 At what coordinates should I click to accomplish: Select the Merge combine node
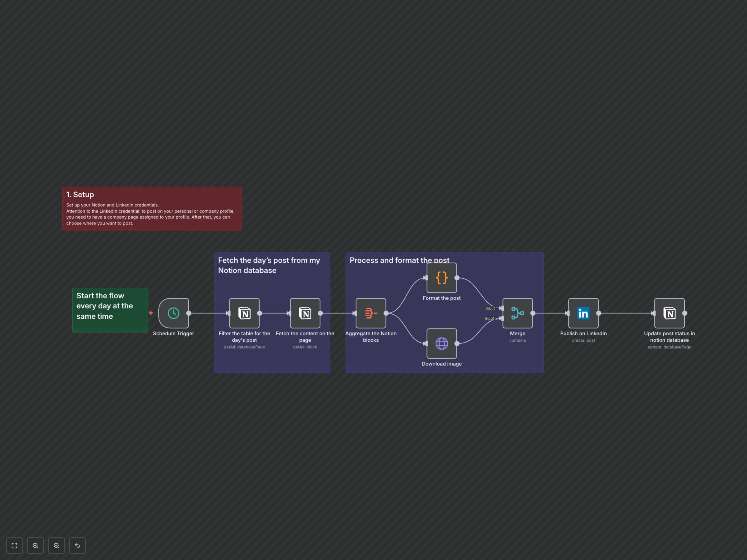pyautogui.click(x=517, y=313)
